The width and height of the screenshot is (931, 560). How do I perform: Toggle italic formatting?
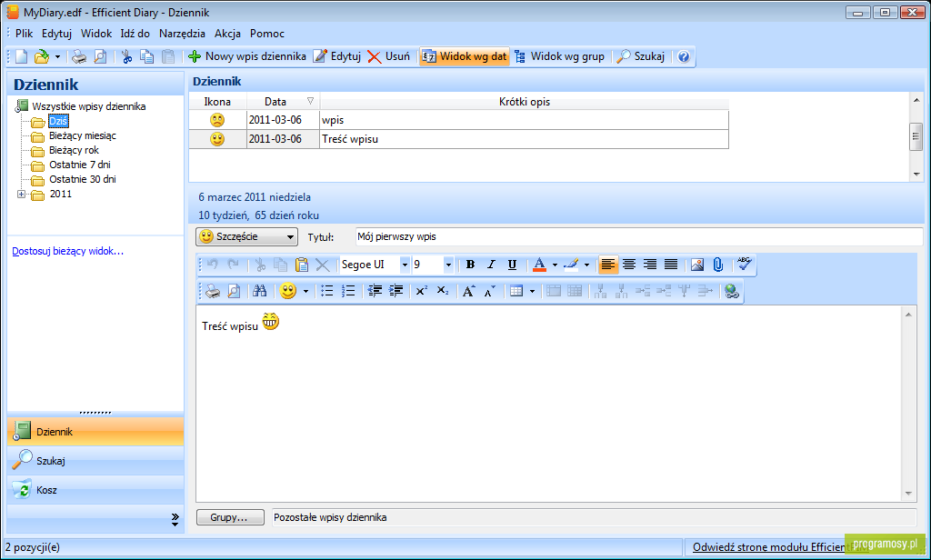click(x=491, y=265)
